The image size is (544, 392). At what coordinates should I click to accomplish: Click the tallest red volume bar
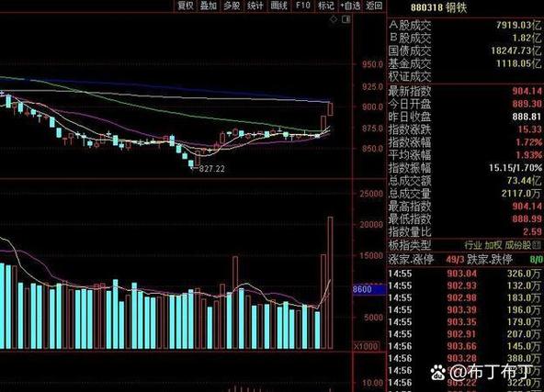click(x=330, y=283)
